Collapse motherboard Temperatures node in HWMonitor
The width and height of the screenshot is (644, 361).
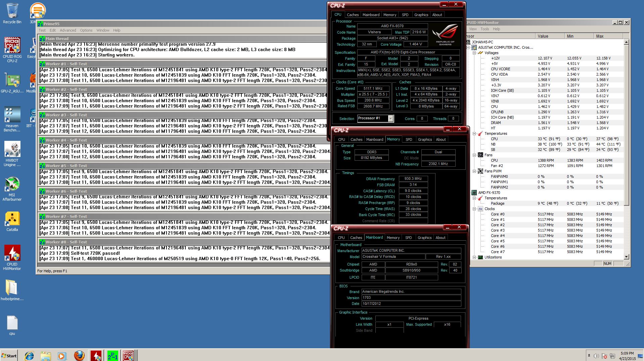474,133
